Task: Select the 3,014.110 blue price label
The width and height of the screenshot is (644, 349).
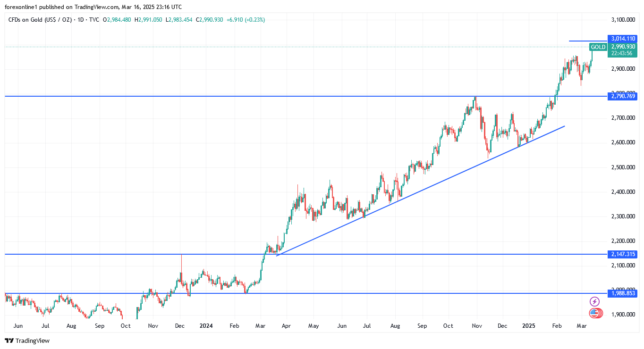Action: coord(623,39)
